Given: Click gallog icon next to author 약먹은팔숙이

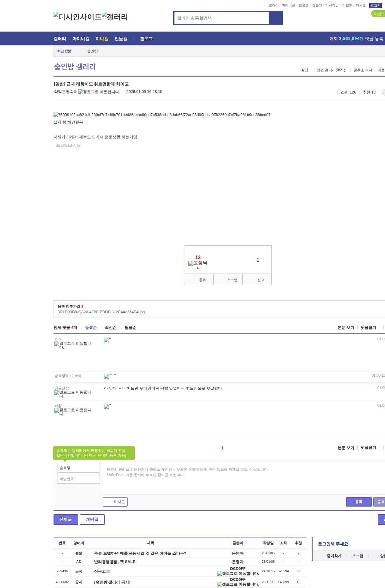Looking at the screenshot, I should 99,92.
